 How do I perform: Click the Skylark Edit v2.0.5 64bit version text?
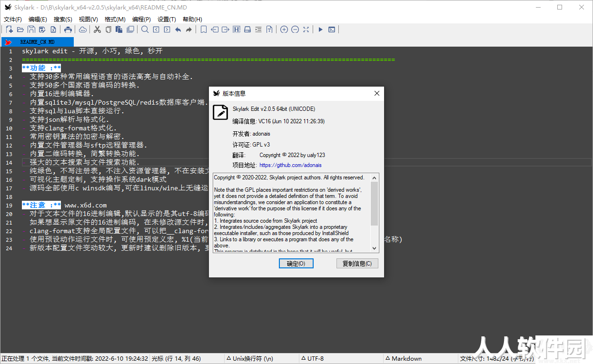(274, 109)
